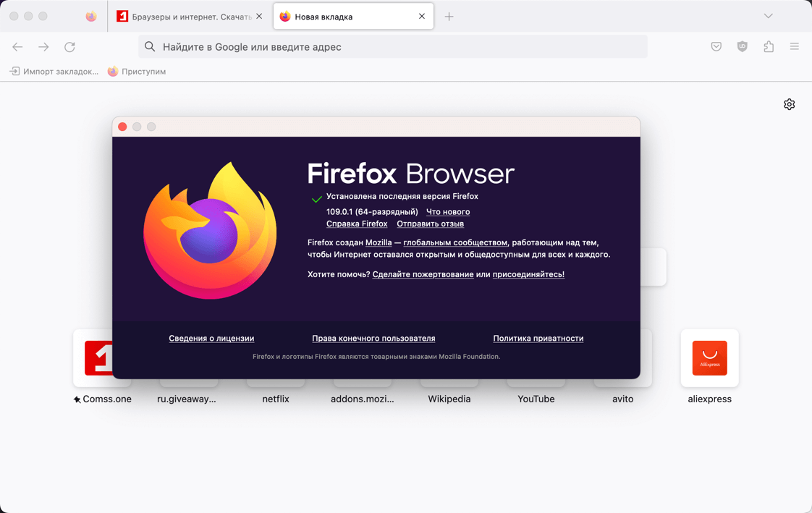Open 'Сделайте пожертвование' link

tap(423, 274)
